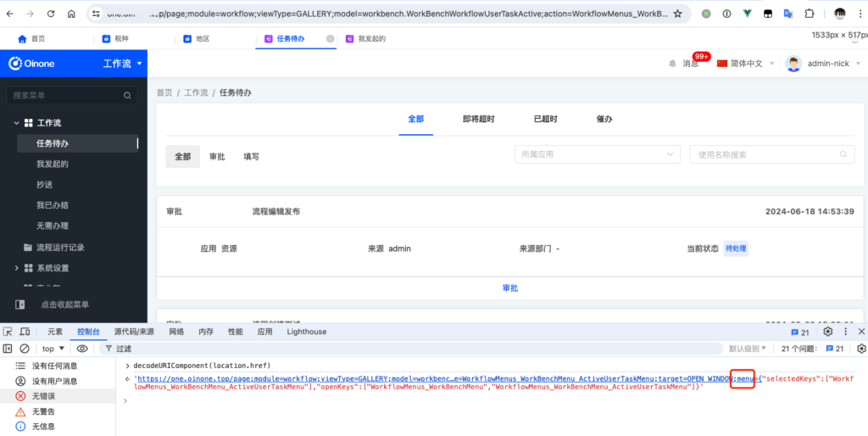Image resolution: width=868 pixels, height=436 pixels.
Task: Click the 使用名称搜索 input field
Action: coord(771,154)
